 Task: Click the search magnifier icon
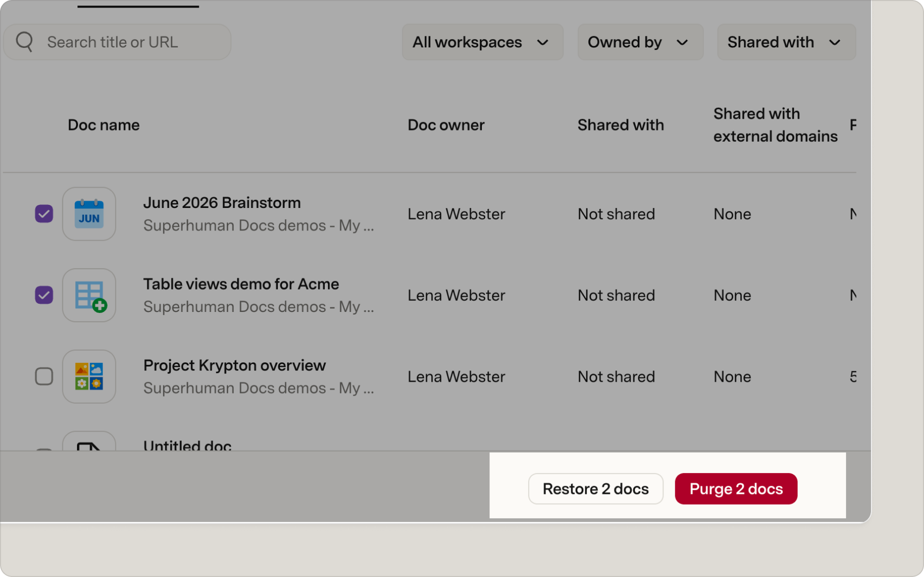point(24,42)
